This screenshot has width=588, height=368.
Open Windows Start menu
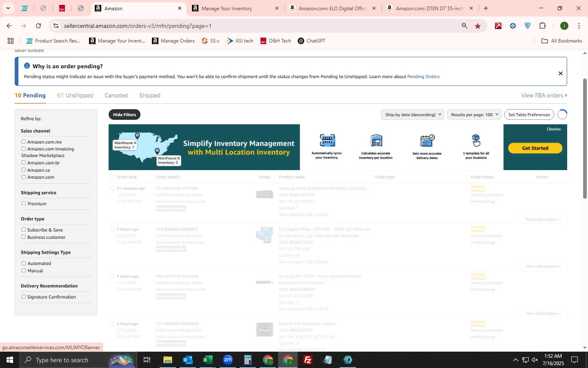point(10,360)
